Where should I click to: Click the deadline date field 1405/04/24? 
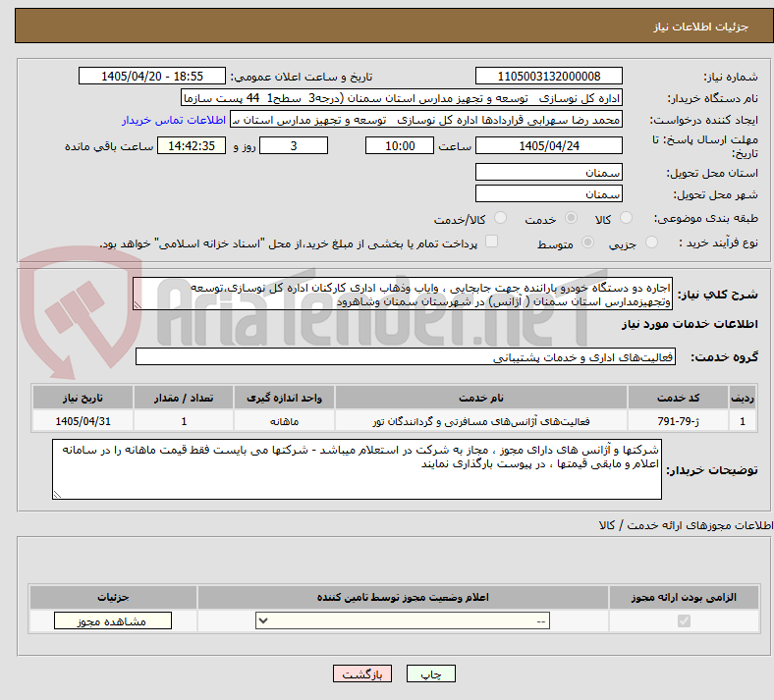[548, 145]
